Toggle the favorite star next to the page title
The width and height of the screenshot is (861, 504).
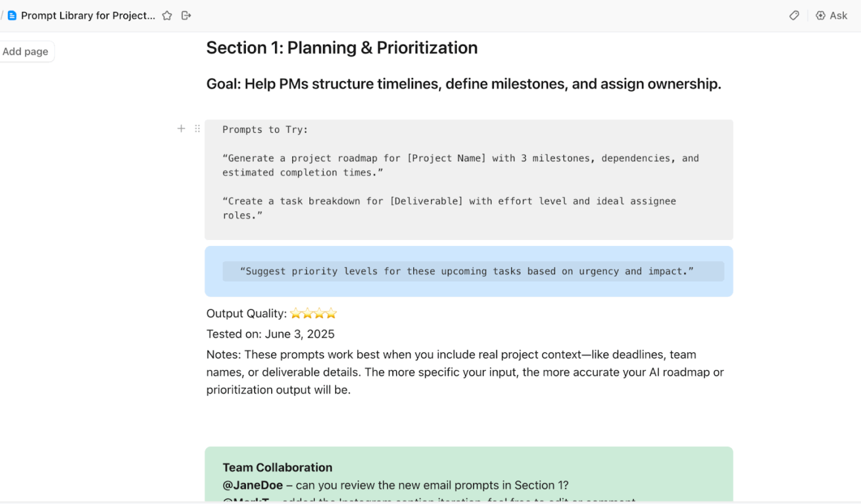(x=167, y=15)
